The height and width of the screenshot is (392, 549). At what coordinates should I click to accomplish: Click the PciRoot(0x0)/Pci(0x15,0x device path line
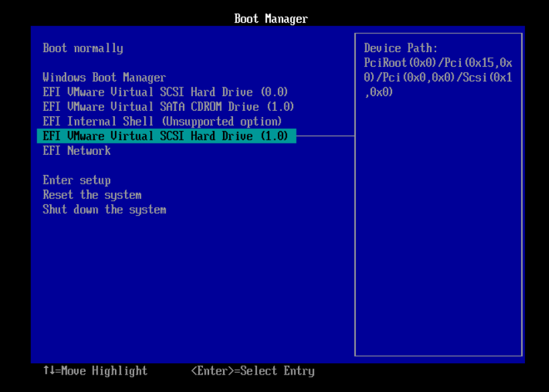pos(438,63)
